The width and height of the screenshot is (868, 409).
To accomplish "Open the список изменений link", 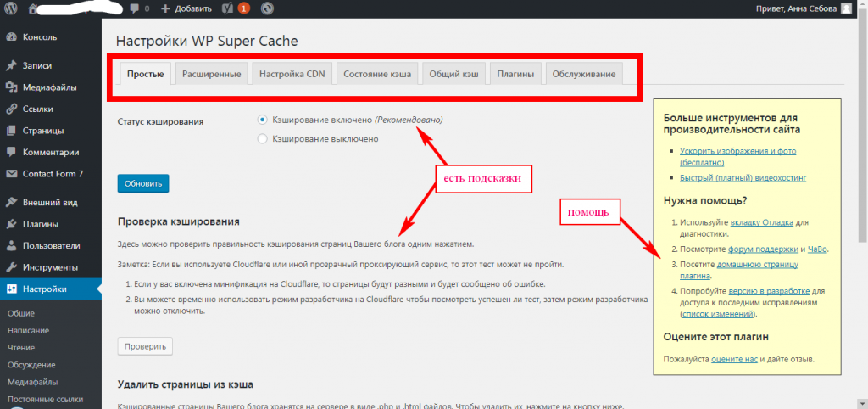I will [x=718, y=314].
